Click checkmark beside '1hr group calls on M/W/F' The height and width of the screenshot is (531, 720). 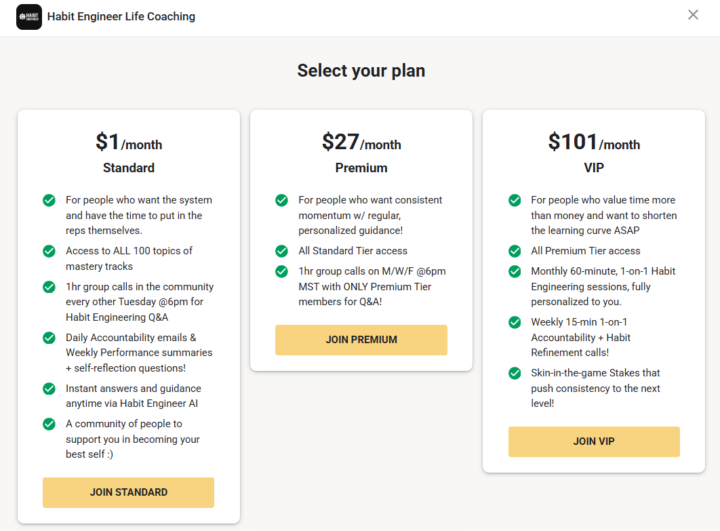click(282, 271)
